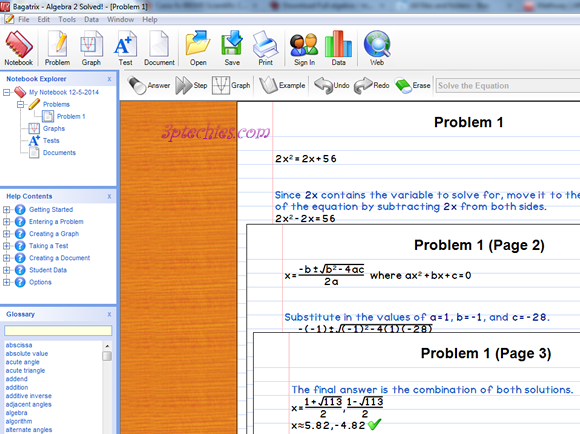The image size is (580, 434).
Task: Close the Notebook Explorer panel
Action: [109, 79]
